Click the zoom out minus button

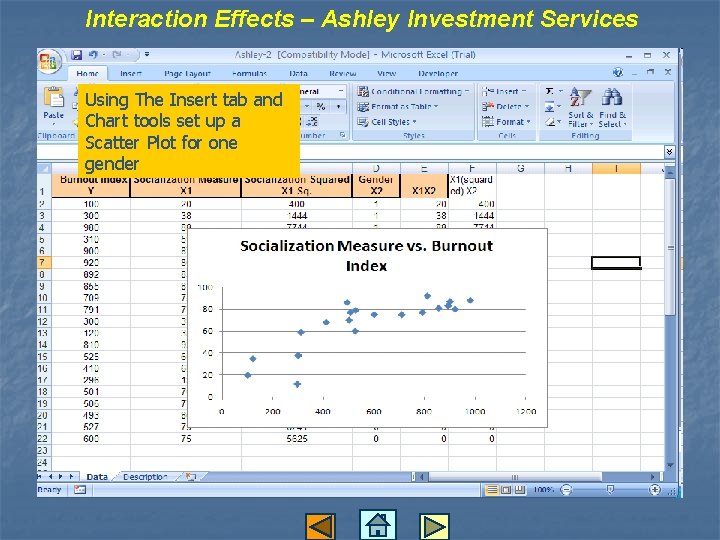pos(567,490)
